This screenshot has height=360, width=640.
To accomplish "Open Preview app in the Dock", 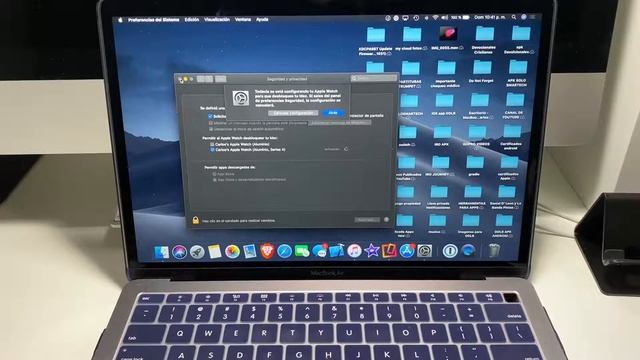I will (249, 252).
